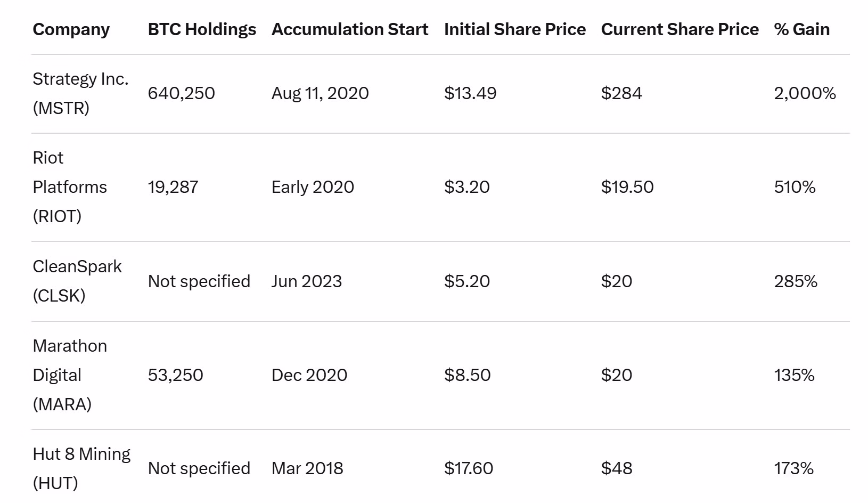868x503 pixels.
Task: Click the 640,250 BTC holdings value
Action: [181, 93]
